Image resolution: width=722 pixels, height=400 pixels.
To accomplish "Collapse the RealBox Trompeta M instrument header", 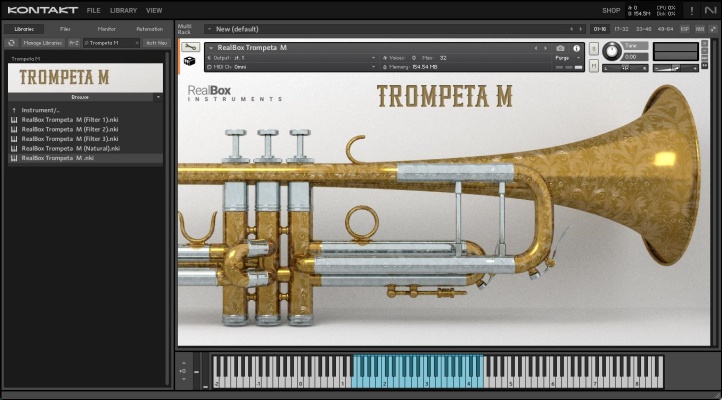I will (x=211, y=48).
